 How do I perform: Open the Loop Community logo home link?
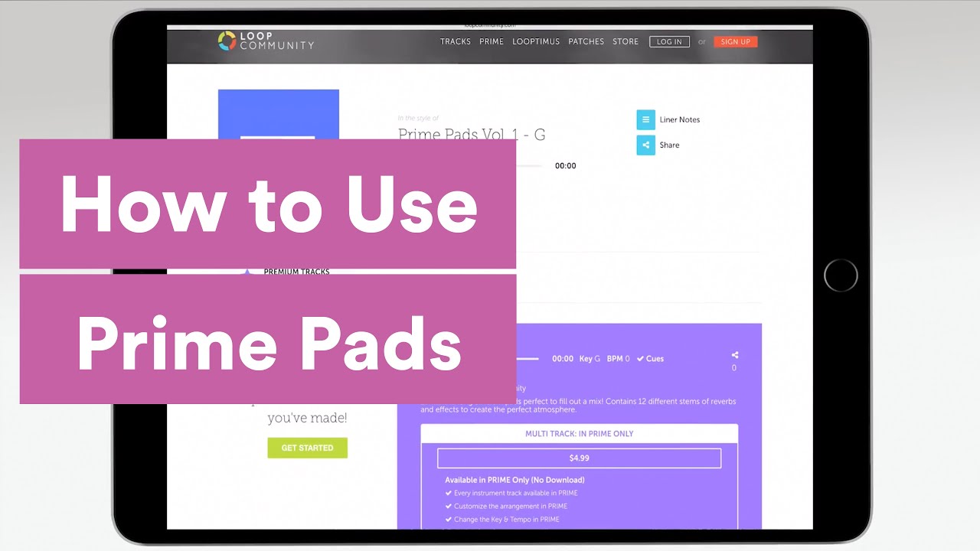(266, 41)
